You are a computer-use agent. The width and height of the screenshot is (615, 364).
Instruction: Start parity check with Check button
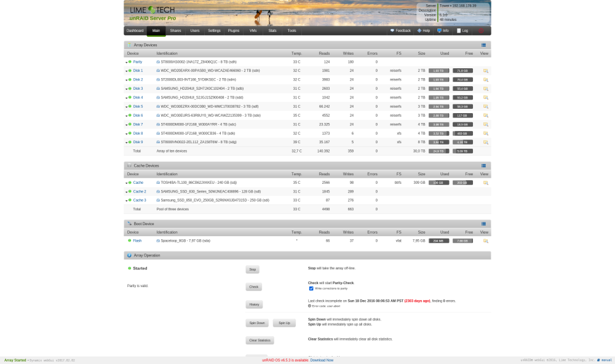click(x=254, y=287)
